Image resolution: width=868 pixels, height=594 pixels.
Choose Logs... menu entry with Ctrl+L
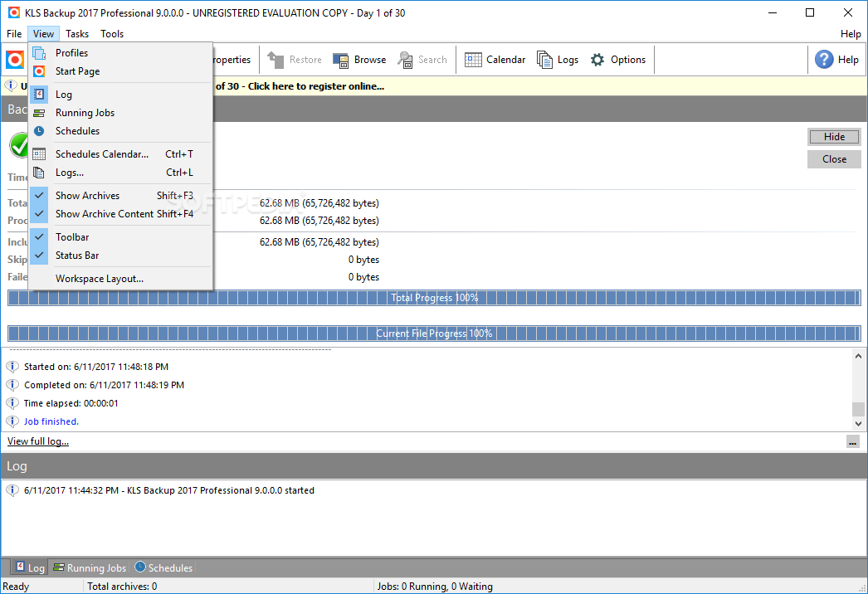tap(120, 173)
